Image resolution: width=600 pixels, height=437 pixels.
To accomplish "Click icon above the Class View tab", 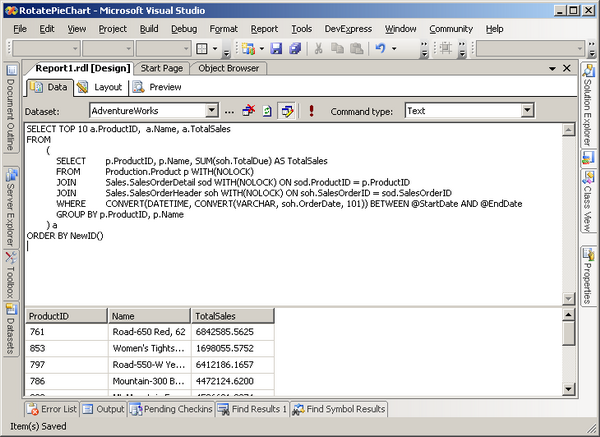I will point(588,157).
